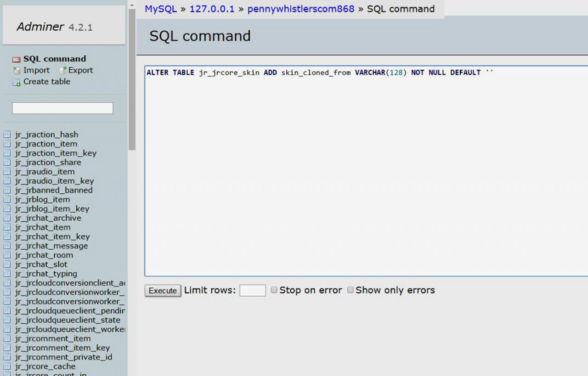Select table icon beside jr_jrcomment_private_id
Viewport: 588px width, 376px height.
pos(7,357)
